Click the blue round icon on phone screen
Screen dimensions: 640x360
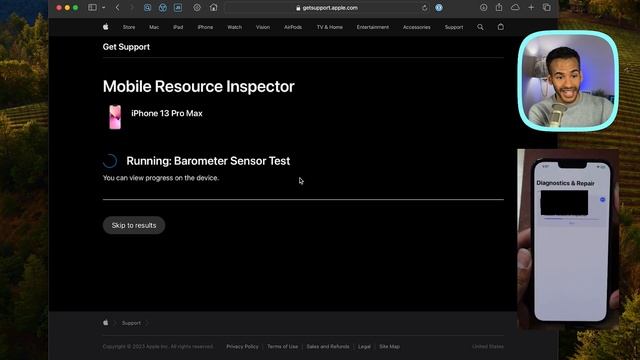[x=602, y=200]
